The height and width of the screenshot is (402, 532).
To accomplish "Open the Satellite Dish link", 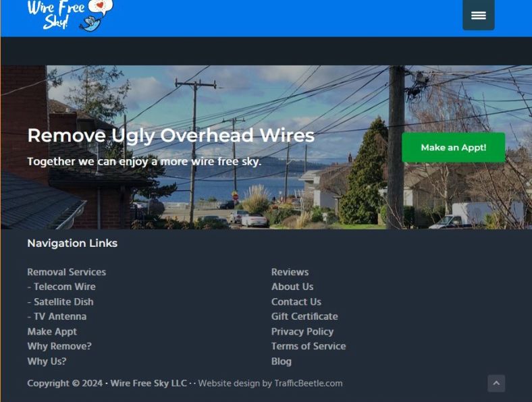I will click(x=60, y=301).
